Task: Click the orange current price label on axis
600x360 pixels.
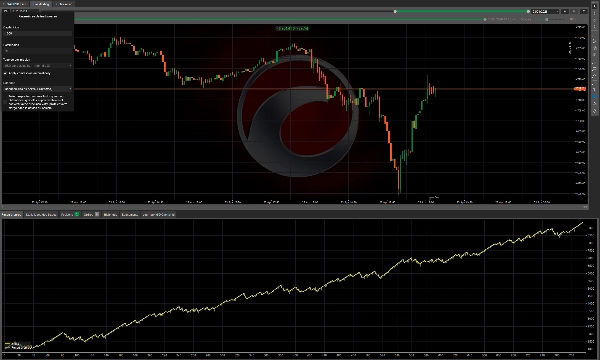Action: 580,89
